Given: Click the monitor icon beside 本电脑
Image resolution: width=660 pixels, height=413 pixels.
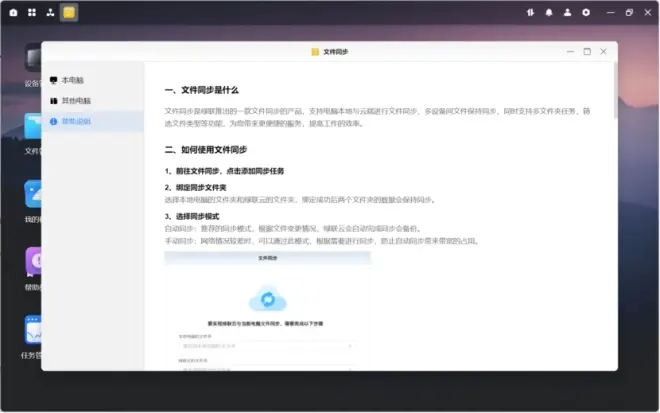Looking at the screenshot, I should pyautogui.click(x=53, y=80).
